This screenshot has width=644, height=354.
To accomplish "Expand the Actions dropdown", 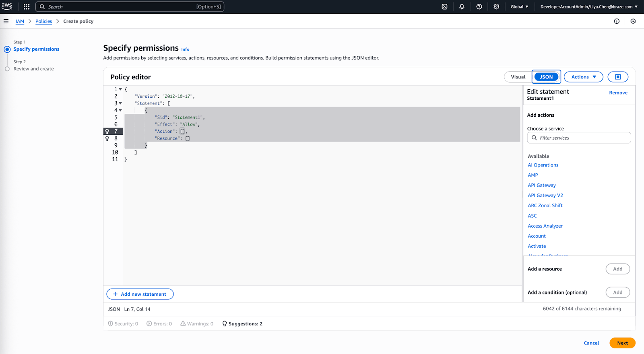I will click(x=583, y=77).
